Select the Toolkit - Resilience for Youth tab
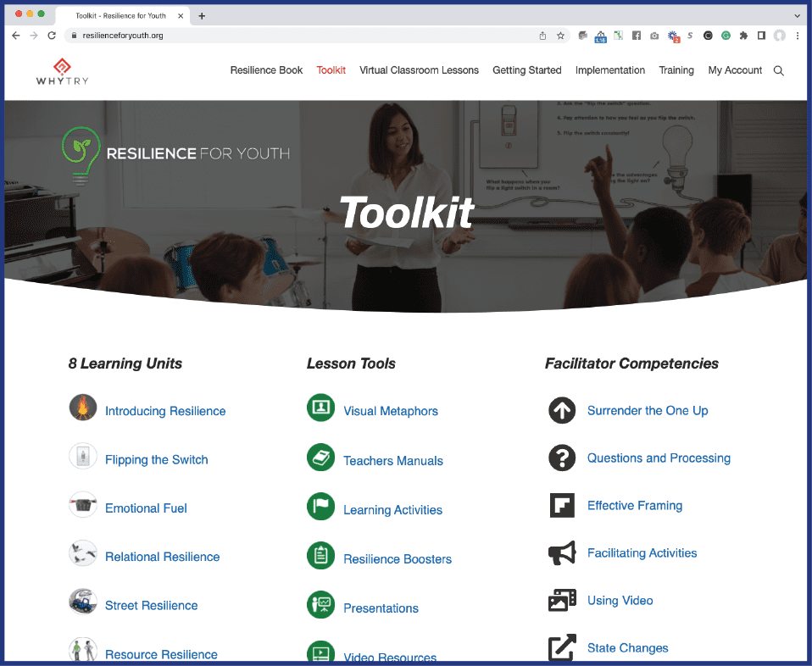Image resolution: width=812 pixels, height=666 pixels. pos(122,15)
